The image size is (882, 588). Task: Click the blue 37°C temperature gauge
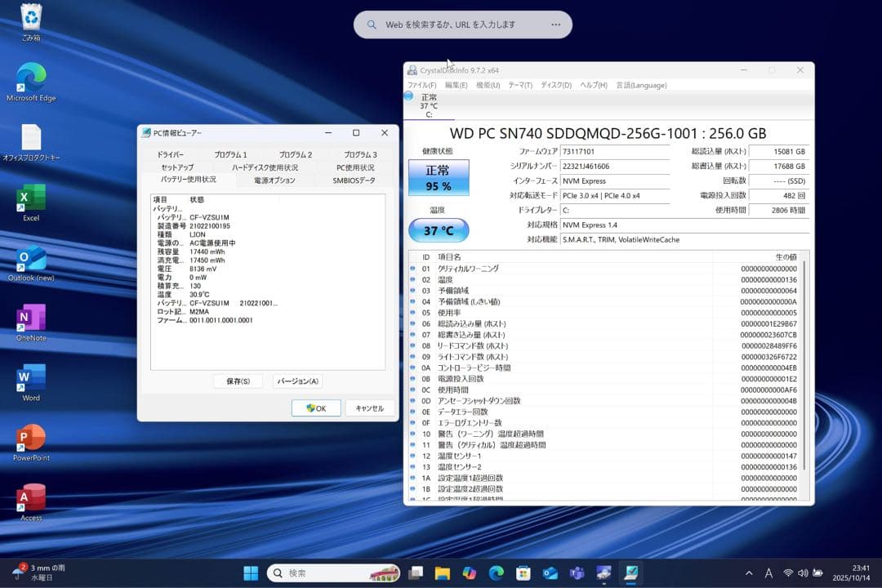(x=439, y=230)
